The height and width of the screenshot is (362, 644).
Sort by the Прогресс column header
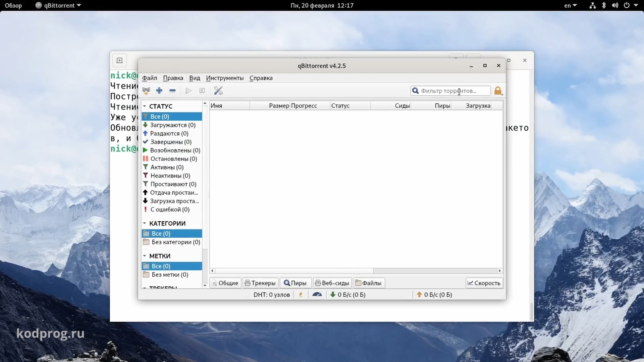pos(310,106)
